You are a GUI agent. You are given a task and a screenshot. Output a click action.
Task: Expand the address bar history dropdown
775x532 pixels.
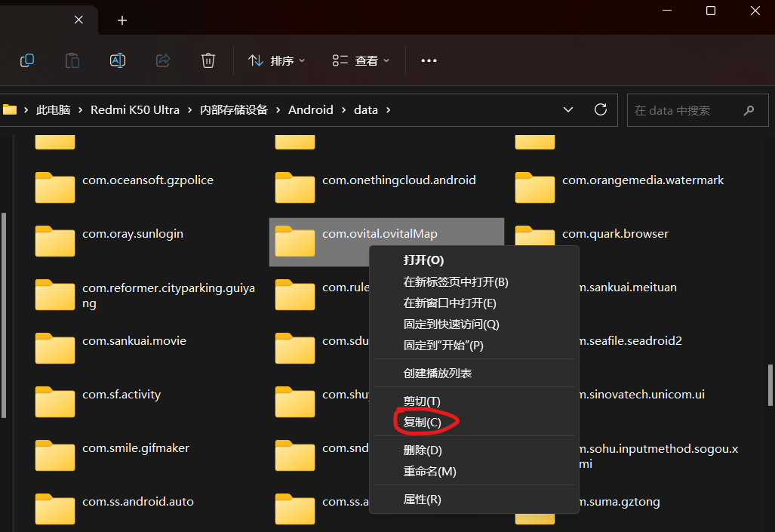568,109
